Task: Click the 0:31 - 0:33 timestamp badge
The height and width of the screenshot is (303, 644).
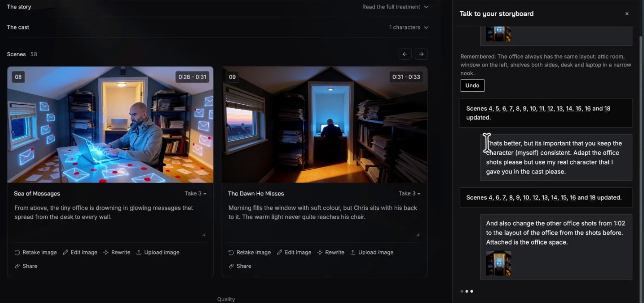Action: click(406, 77)
